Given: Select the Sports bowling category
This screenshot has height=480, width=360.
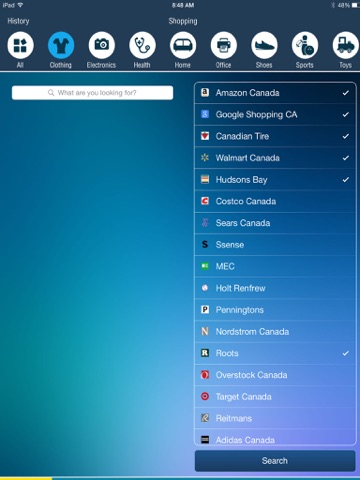Looking at the screenshot, I should pyautogui.click(x=305, y=45).
